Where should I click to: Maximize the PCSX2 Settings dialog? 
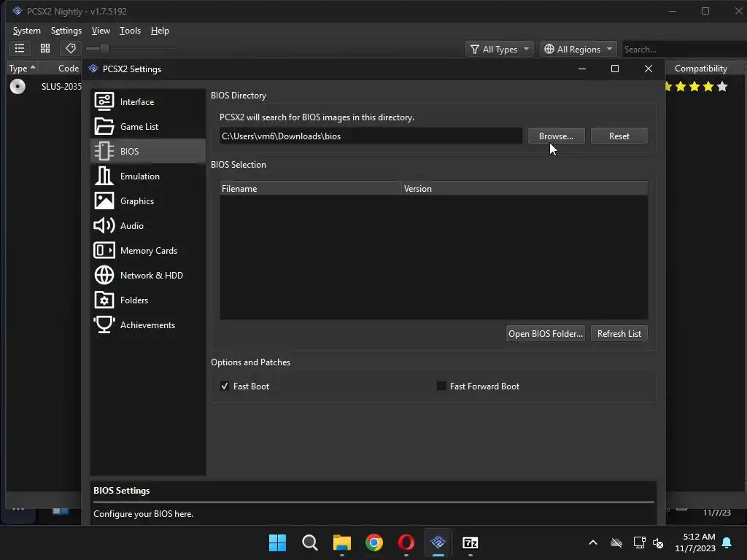click(615, 69)
